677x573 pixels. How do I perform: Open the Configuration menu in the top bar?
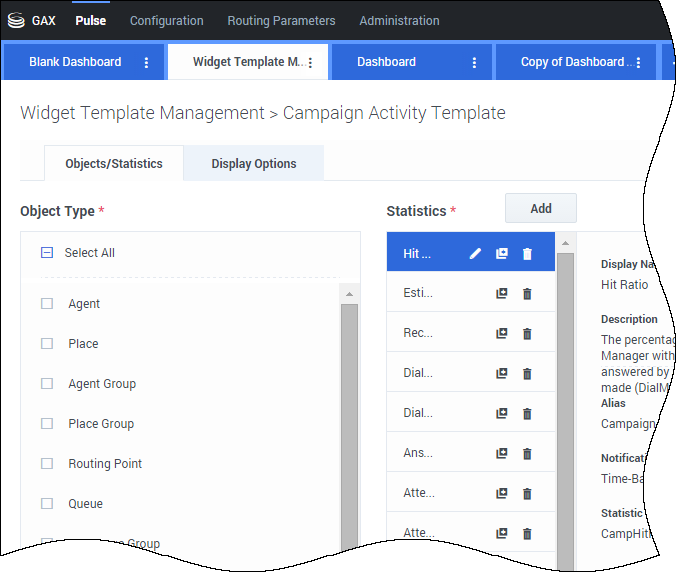166,20
